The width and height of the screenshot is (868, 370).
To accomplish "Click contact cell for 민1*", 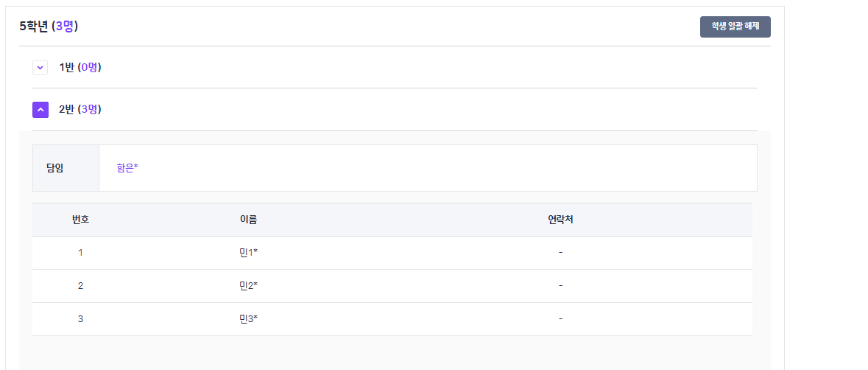I will [x=560, y=253].
